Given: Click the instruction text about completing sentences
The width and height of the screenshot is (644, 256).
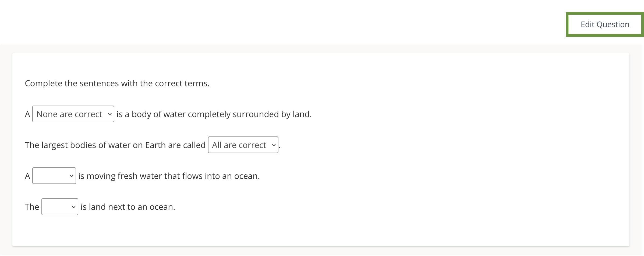Looking at the screenshot, I should point(117,83).
